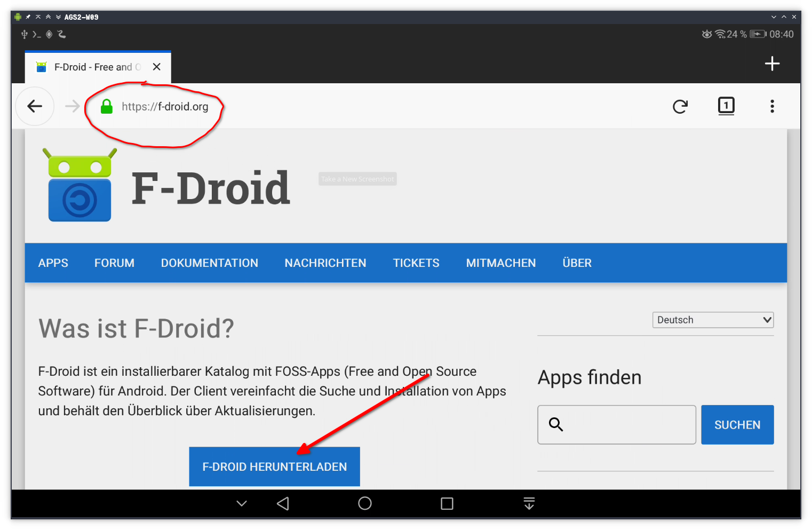Open the tab switcher showing 1
This screenshot has height=530, width=812.
[x=726, y=106]
